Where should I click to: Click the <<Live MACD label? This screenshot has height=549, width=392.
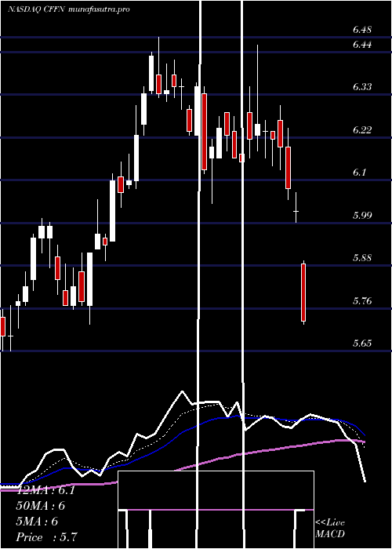(330, 528)
